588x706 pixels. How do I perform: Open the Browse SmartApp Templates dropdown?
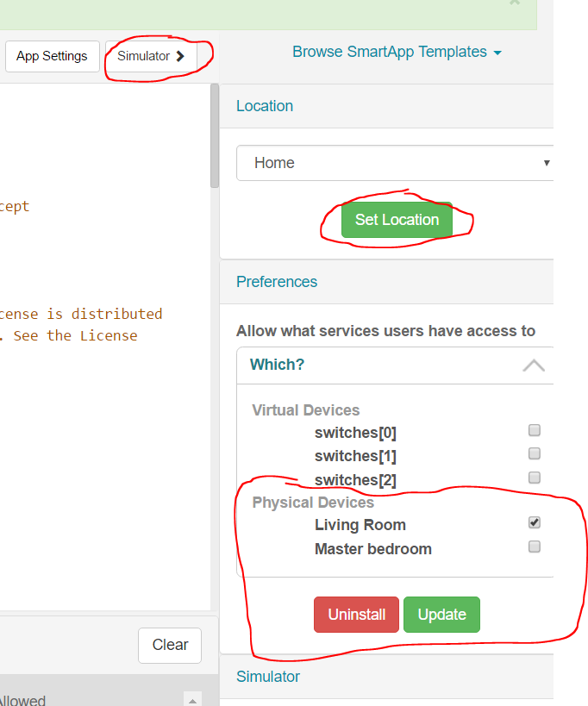[397, 52]
